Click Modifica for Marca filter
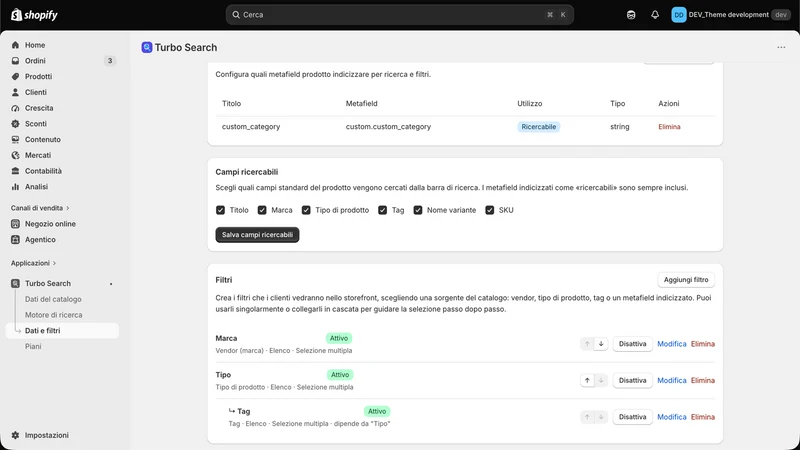 [671, 344]
